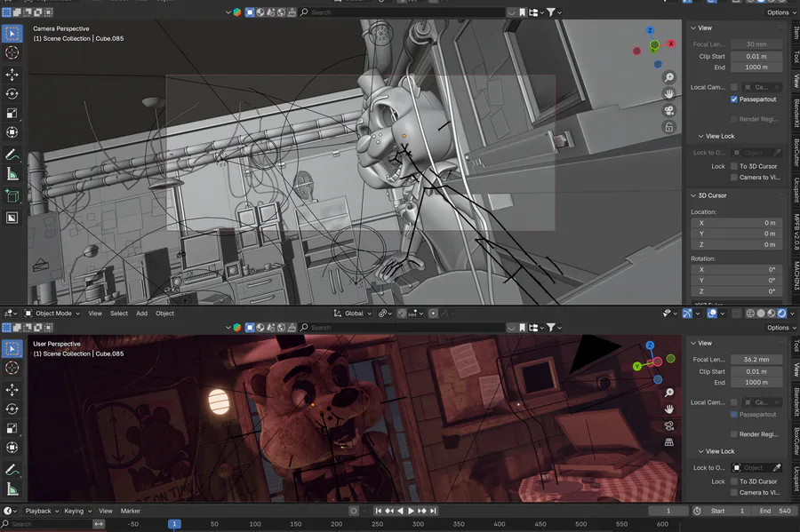Open the timeline View menu
Image resolution: width=800 pixels, height=532 pixels.
[x=106, y=511]
